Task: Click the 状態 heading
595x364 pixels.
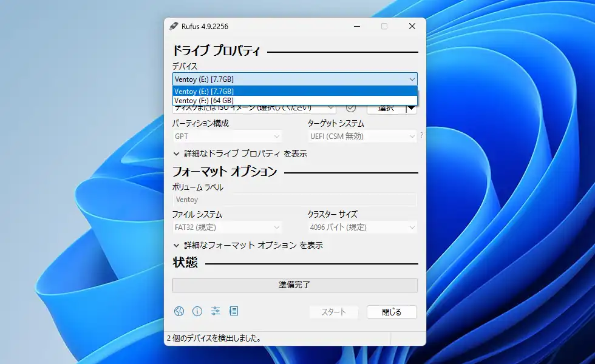Action: pos(185,262)
